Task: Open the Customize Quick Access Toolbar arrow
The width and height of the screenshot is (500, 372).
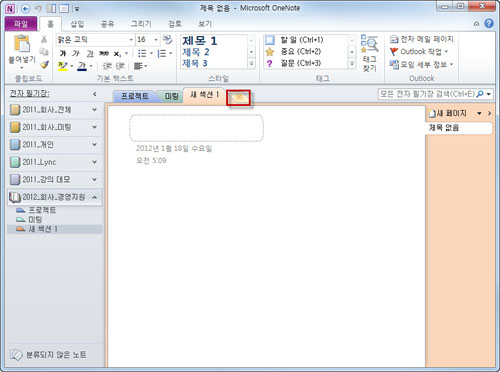Action: tap(77, 9)
